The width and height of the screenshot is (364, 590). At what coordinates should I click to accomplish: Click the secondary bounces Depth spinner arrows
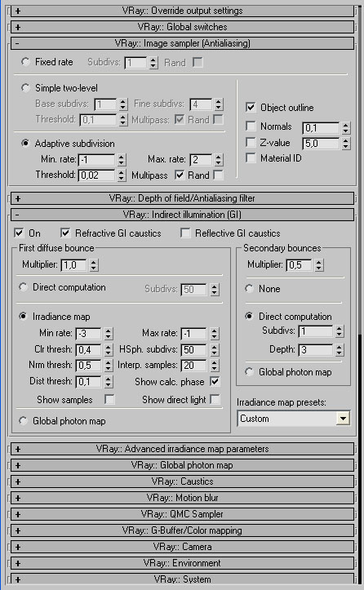[340, 350]
